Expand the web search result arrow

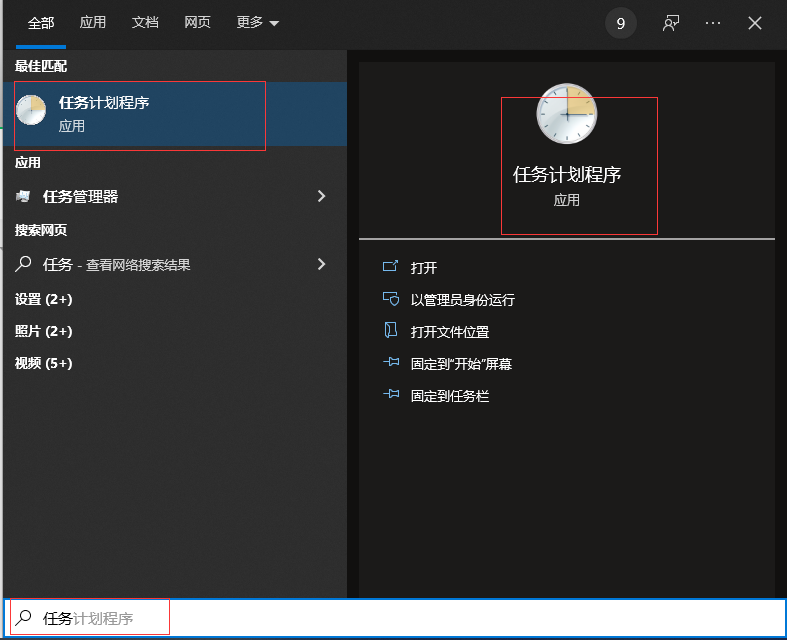(321, 264)
